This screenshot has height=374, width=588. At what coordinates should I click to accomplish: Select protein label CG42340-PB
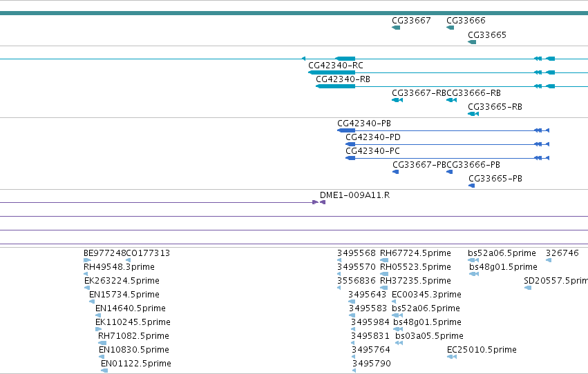[x=363, y=124]
